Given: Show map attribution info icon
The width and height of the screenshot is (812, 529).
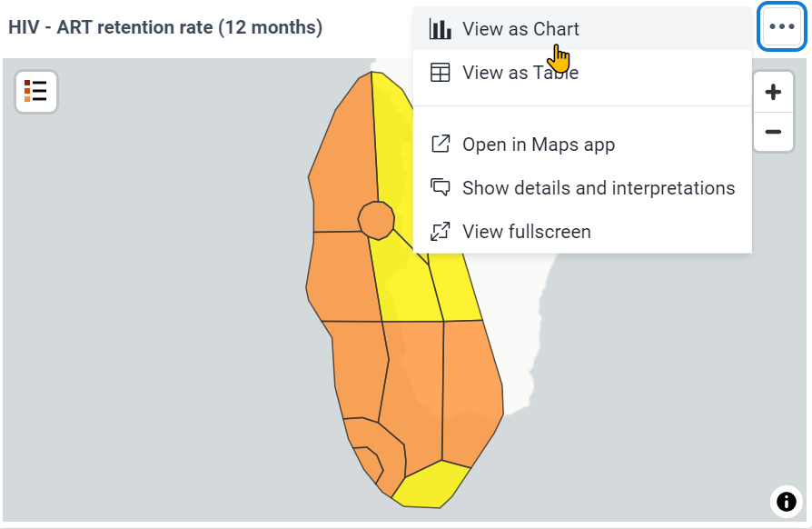Looking at the screenshot, I should tap(786, 501).
